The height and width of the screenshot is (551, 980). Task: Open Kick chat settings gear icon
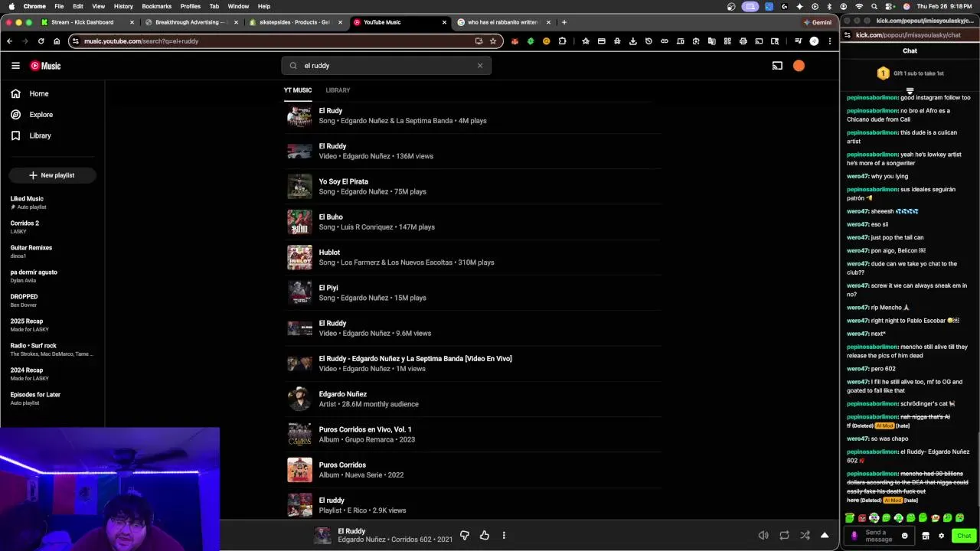pyautogui.click(x=941, y=536)
